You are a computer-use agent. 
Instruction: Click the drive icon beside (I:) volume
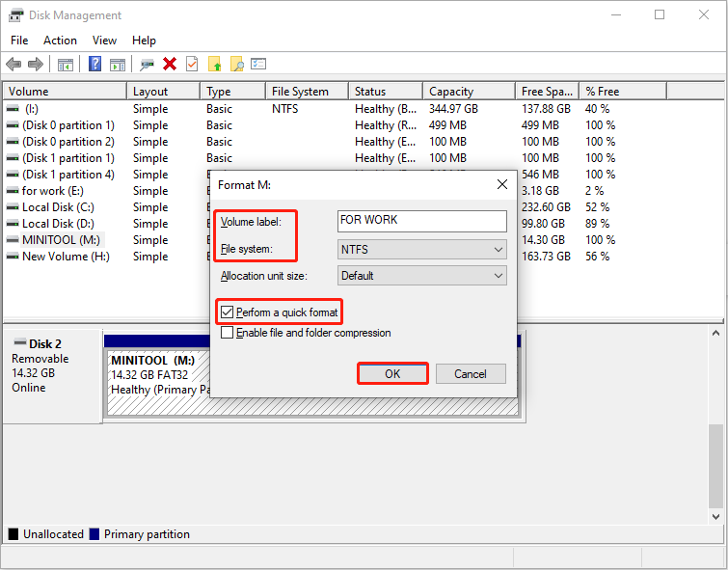pos(13,109)
